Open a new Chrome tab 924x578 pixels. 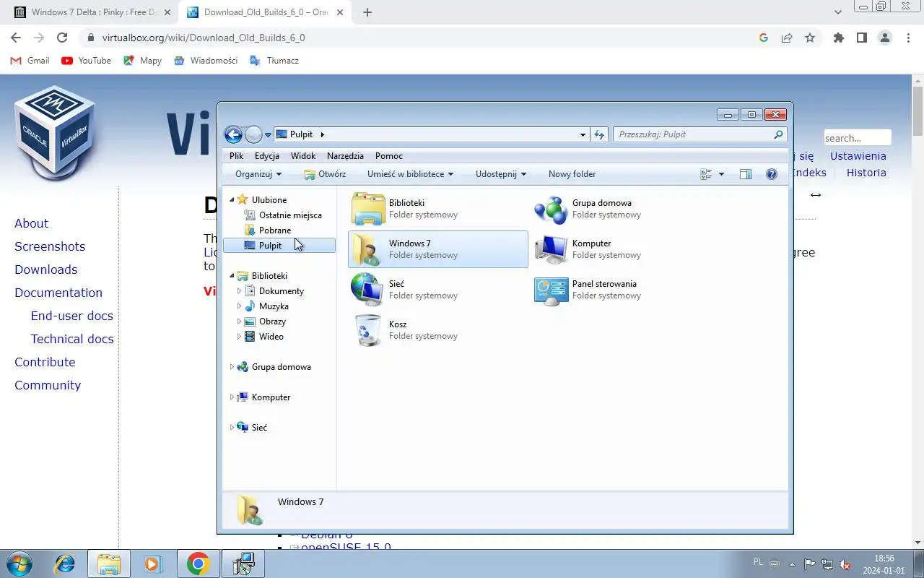pos(367,12)
